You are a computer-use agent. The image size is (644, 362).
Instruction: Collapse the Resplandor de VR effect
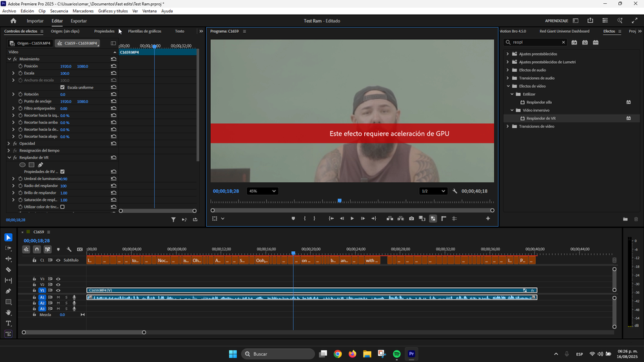tap(9, 158)
